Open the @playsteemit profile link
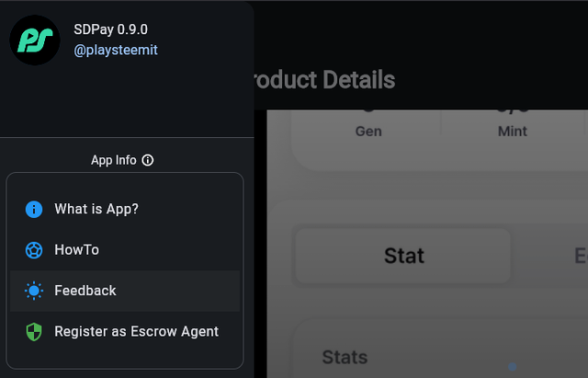Viewport: 588px width, 378px height. (116, 51)
